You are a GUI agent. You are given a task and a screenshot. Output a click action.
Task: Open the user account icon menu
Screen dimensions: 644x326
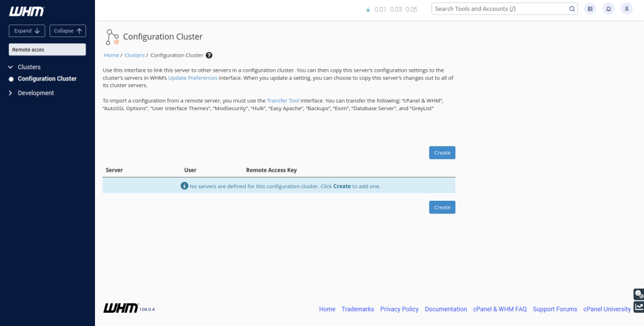tap(626, 9)
